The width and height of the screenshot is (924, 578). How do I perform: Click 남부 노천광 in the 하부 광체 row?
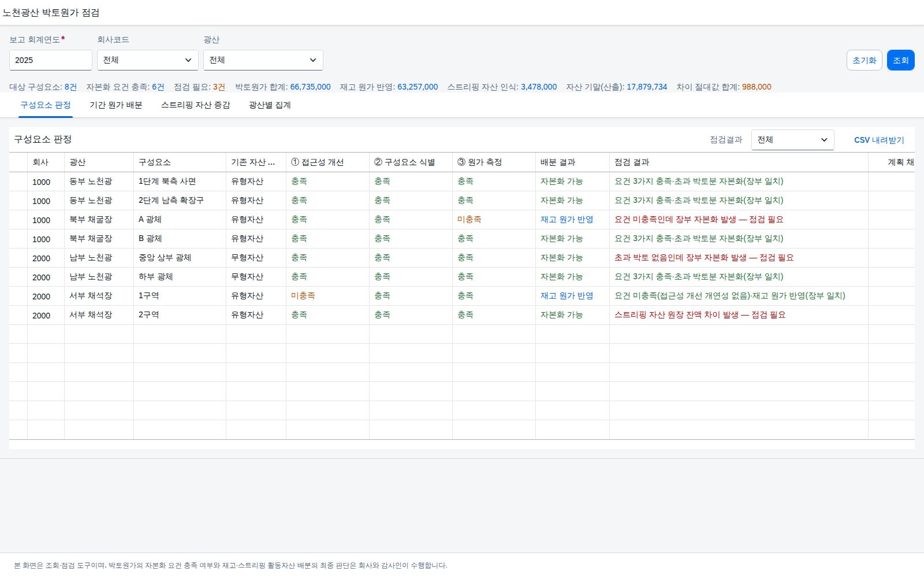(x=91, y=277)
